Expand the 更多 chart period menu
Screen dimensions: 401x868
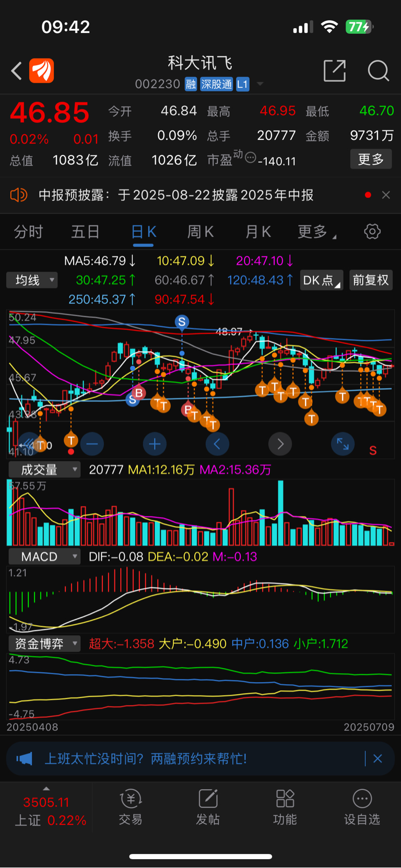tap(316, 232)
